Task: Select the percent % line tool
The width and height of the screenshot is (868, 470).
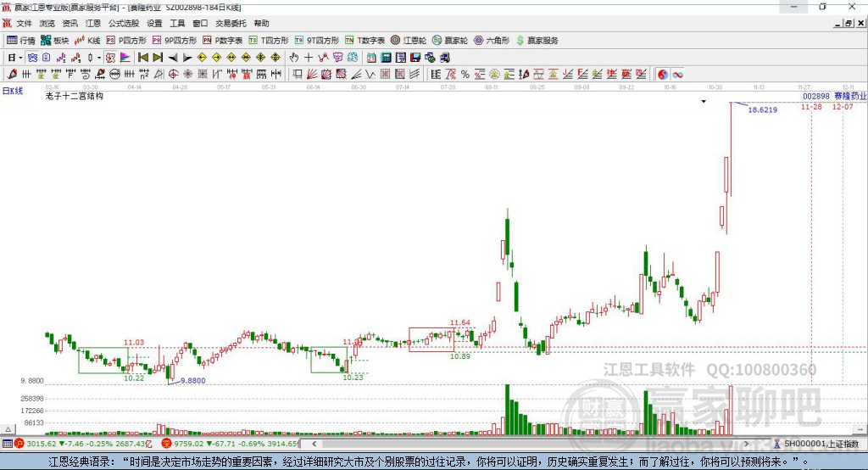Action: point(465,75)
